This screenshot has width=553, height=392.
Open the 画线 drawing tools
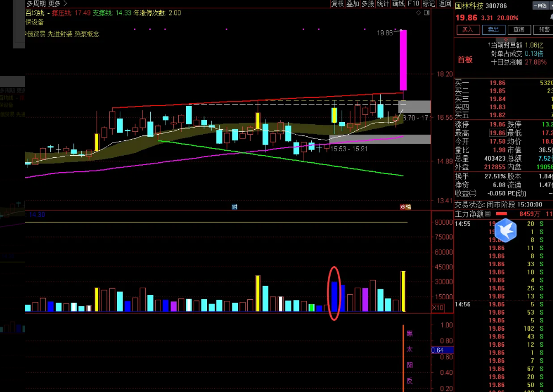[x=398, y=4]
